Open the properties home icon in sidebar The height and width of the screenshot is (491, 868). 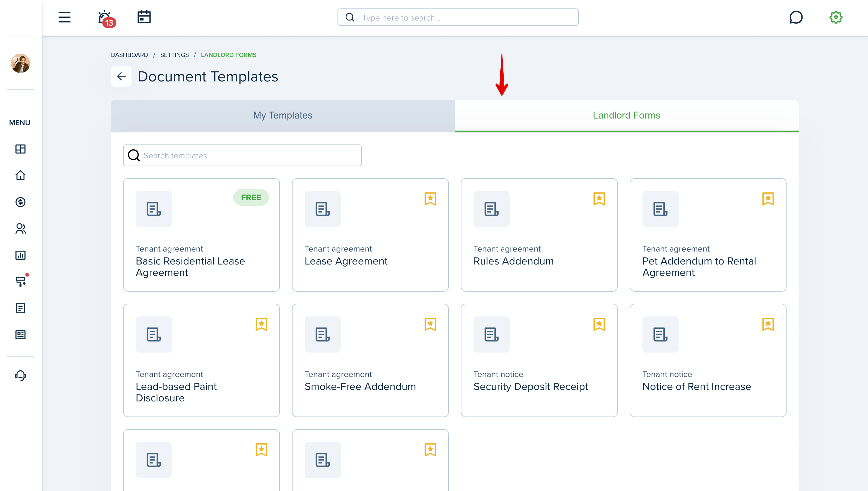pos(21,175)
